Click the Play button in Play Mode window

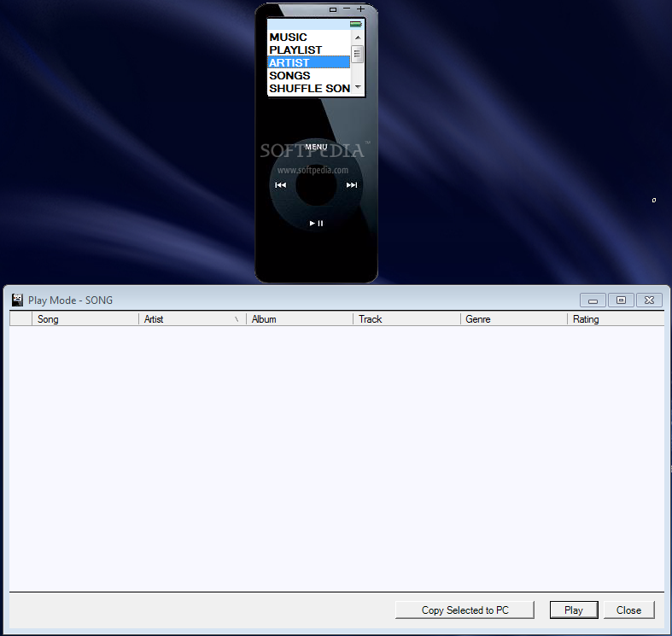(574, 610)
